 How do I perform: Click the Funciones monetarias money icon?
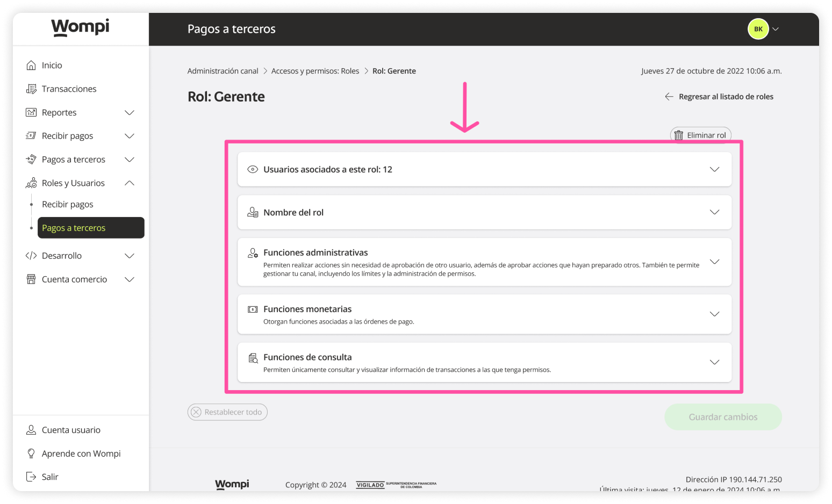[253, 309]
